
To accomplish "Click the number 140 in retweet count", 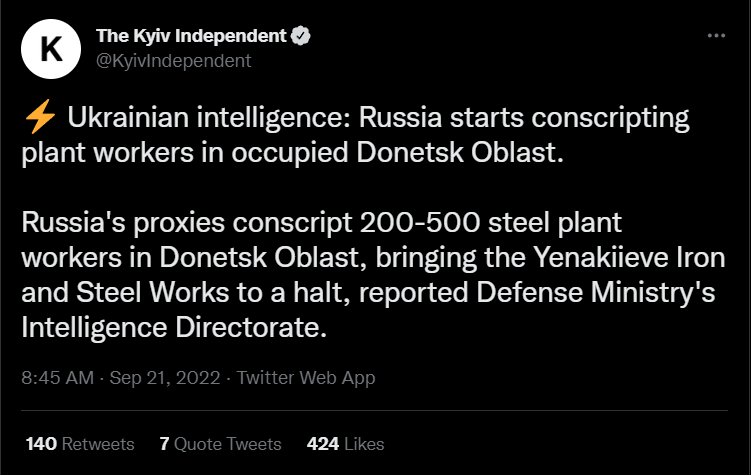I will point(41,444).
